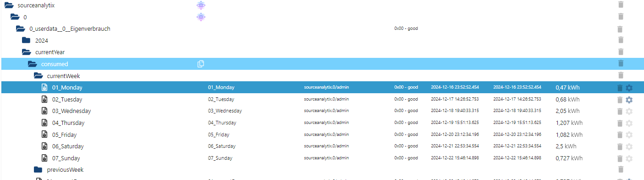The image size is (644, 180).
Task: Click the 2,05 kWh Wednesday value
Action: [567, 111]
